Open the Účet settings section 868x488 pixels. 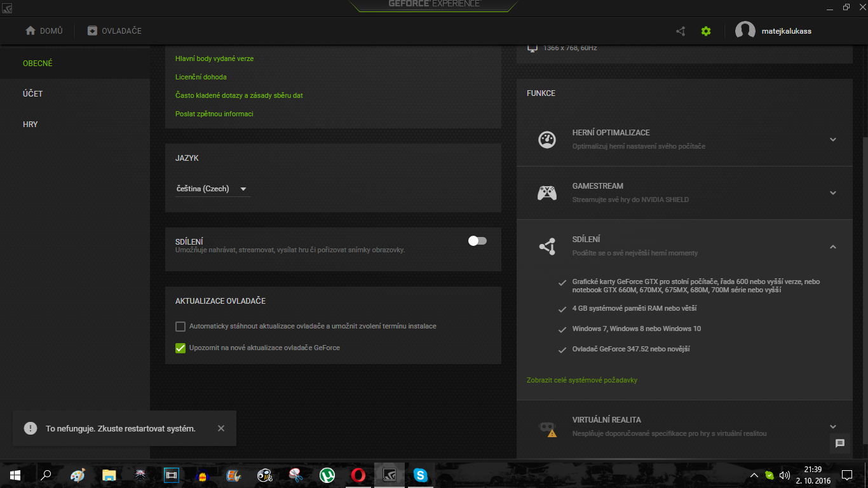32,94
